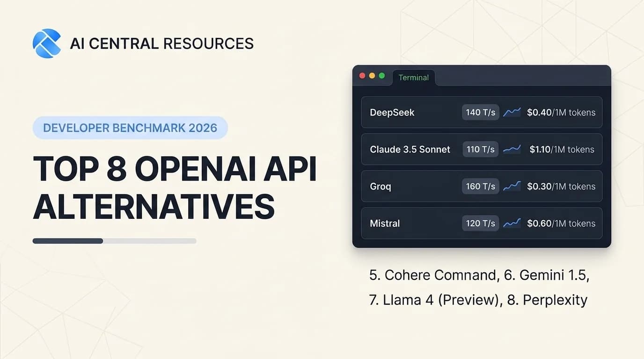644x359 pixels.
Task: Click the AI Central Resources blue logo
Action: tap(47, 43)
